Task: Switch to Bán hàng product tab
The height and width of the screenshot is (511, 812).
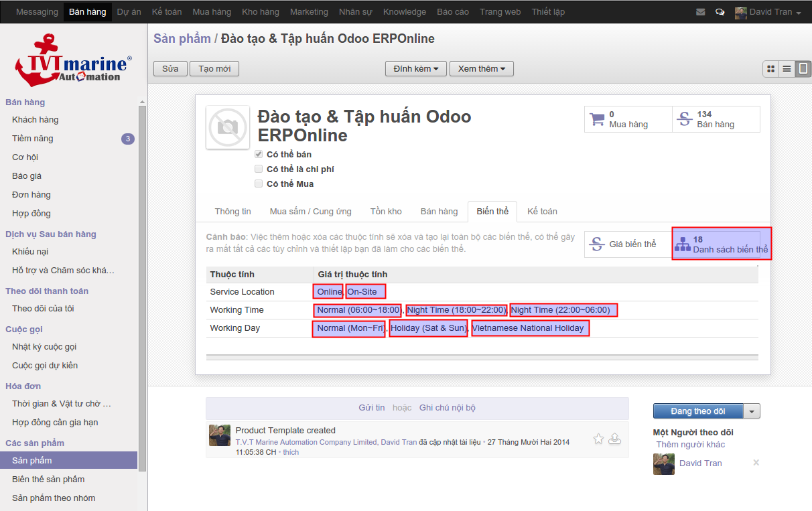Action: click(x=439, y=212)
